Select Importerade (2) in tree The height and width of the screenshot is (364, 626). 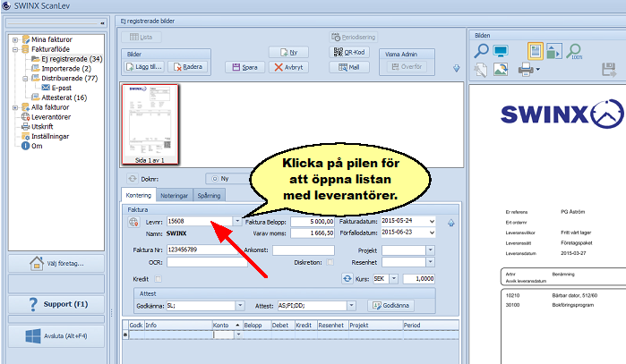coord(66,69)
